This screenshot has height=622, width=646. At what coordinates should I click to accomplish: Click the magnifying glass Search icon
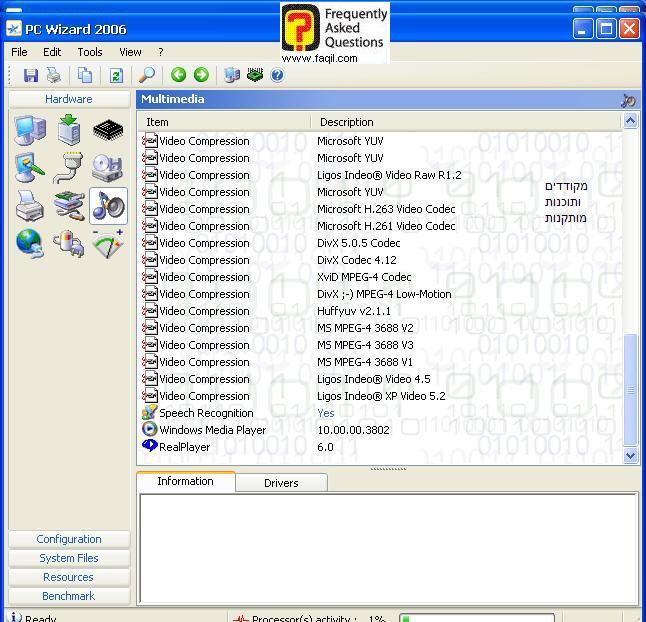point(147,75)
